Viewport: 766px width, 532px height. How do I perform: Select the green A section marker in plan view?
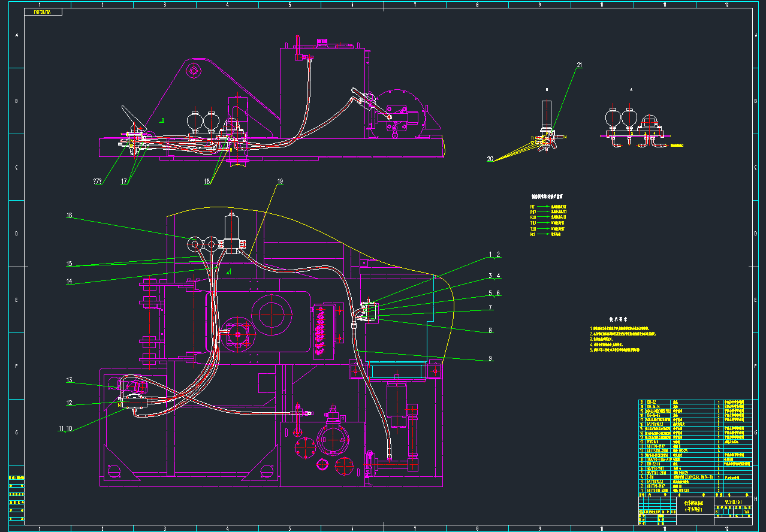click(229, 271)
